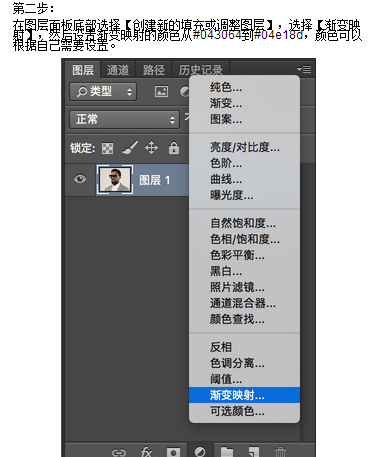Choose 纯色... from the menu
This screenshot has width=374, height=457.
244,87
